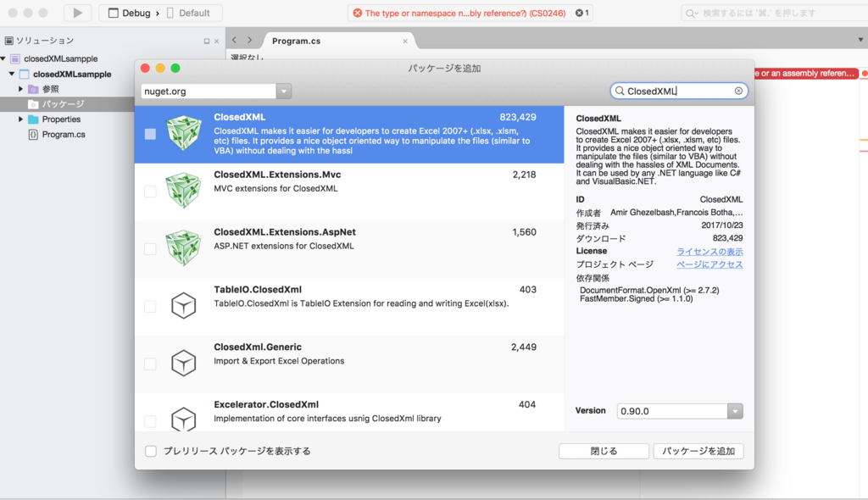This screenshot has height=500, width=868.
Task: Click the ClosedXml.Generic package icon
Action: [184, 364]
